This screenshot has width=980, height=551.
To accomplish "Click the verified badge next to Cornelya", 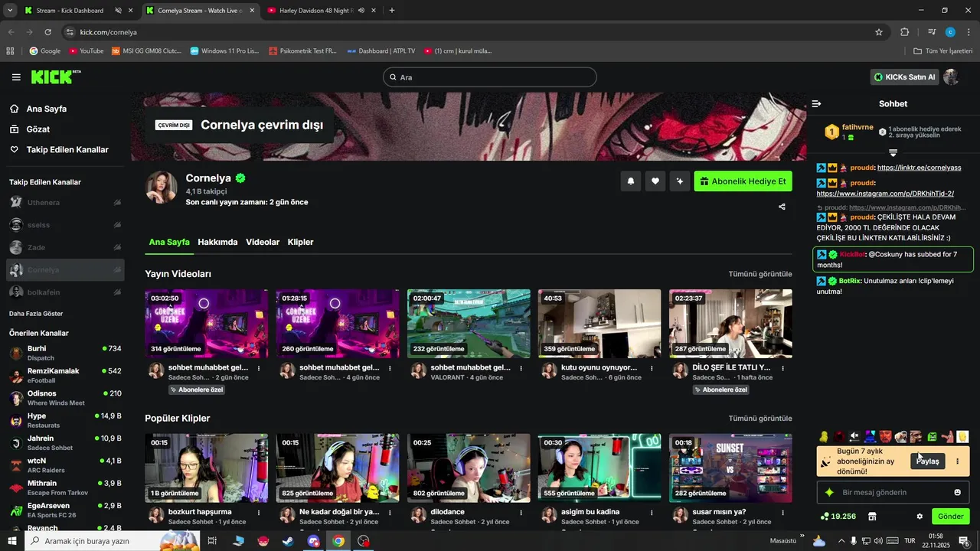I will (x=240, y=178).
